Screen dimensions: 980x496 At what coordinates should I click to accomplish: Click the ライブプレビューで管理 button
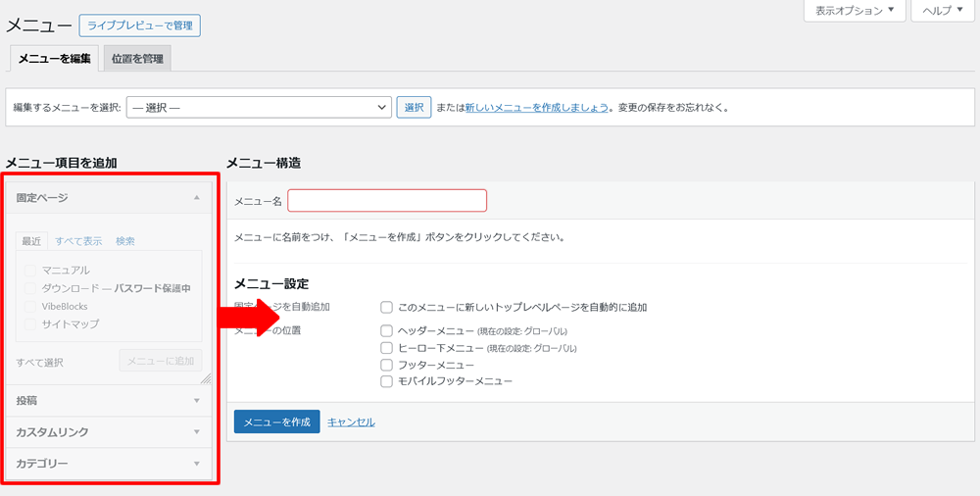[139, 25]
